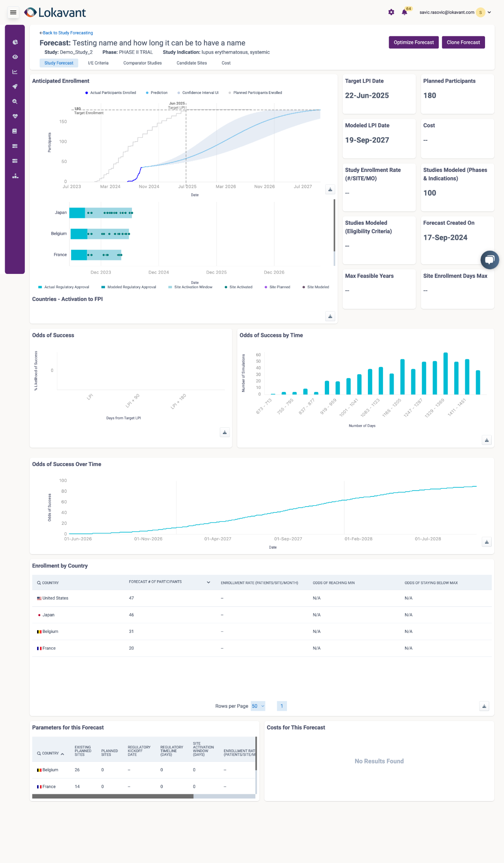Open the Candidate Sites tab
This screenshot has height=863, width=504.
[x=192, y=63]
